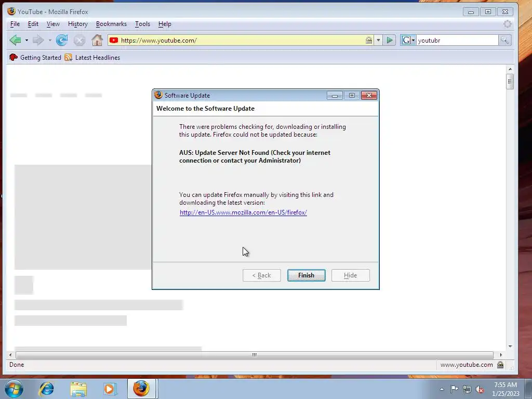
Task: Click the Stop loading button
Action: (x=79, y=41)
